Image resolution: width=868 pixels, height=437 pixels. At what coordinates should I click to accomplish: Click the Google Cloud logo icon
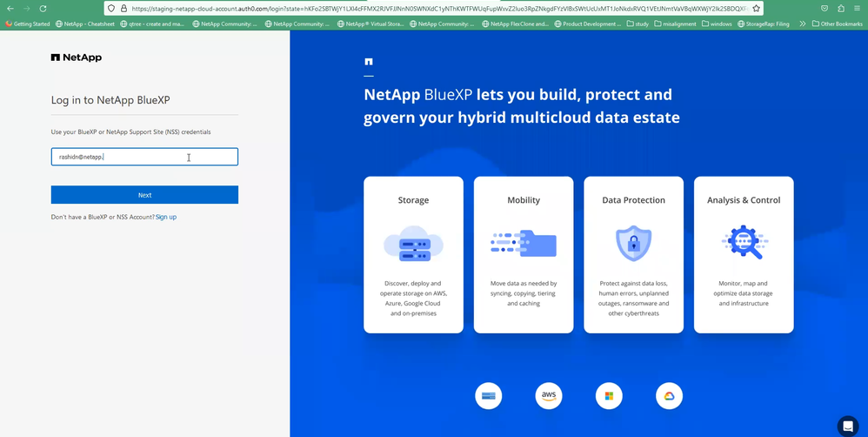click(x=669, y=395)
